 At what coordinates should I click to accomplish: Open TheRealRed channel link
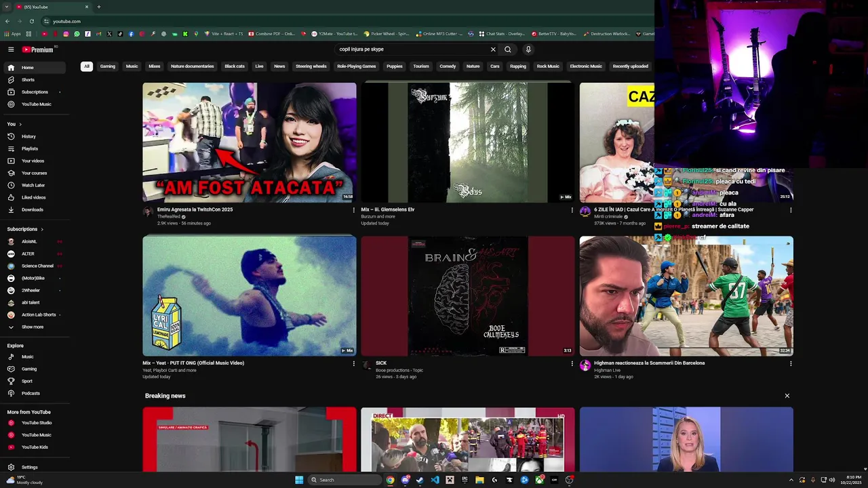click(x=169, y=217)
